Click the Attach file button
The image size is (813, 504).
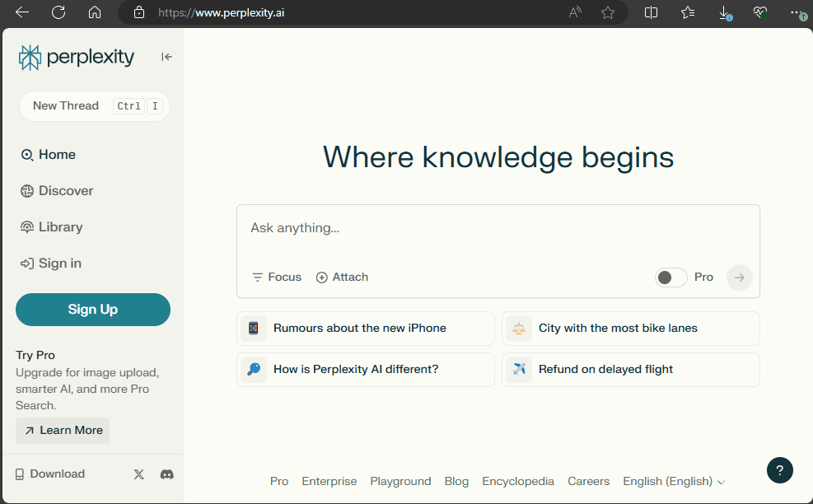(x=342, y=278)
